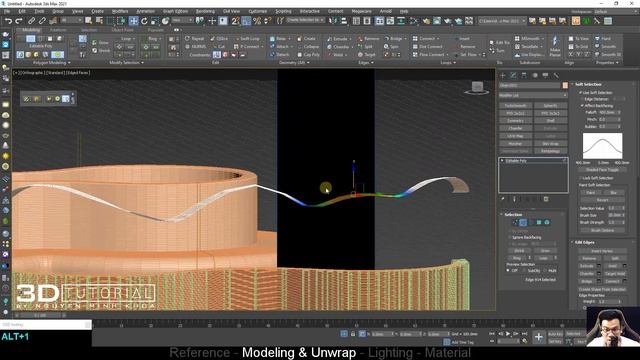This screenshot has height=360, width=640.
Task: Click the ViewCube in the viewport
Action: [x=477, y=88]
